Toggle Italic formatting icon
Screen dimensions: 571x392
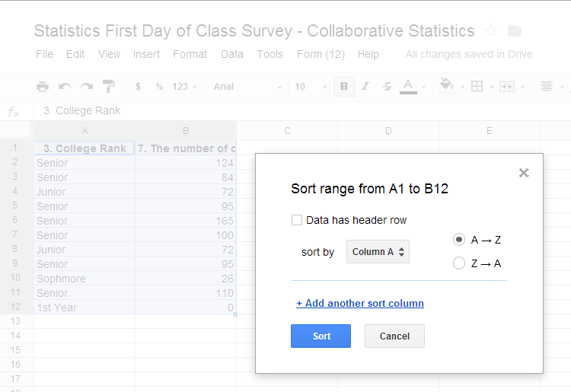pos(365,87)
